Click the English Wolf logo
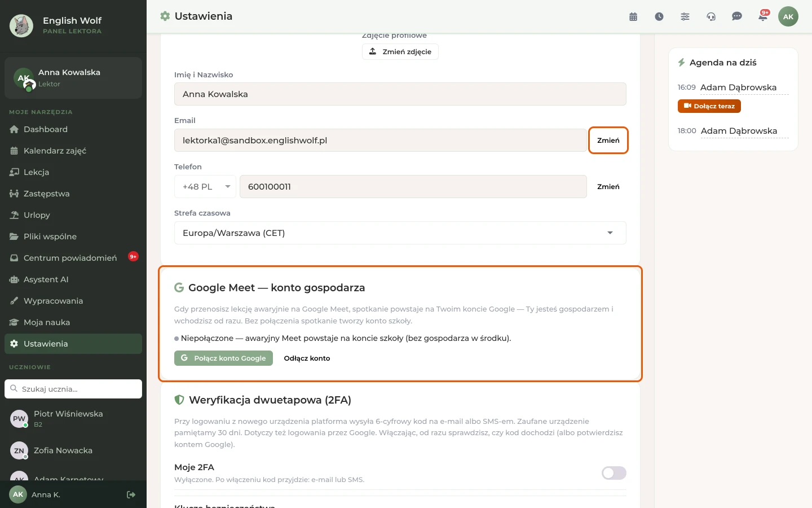Image resolution: width=812 pixels, height=508 pixels. point(21,25)
